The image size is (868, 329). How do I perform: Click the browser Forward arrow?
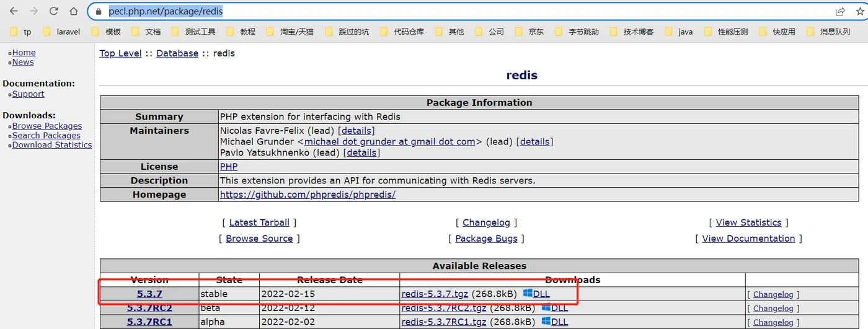tap(33, 11)
